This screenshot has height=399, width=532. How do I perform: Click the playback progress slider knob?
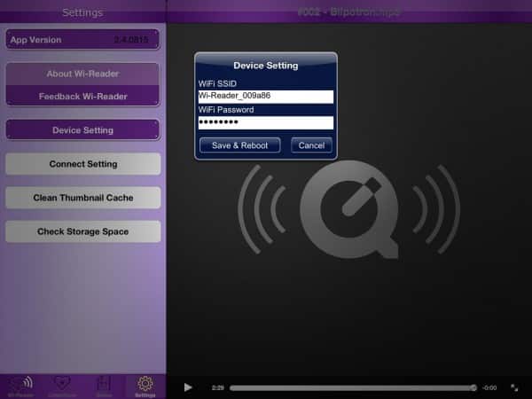pos(473,387)
